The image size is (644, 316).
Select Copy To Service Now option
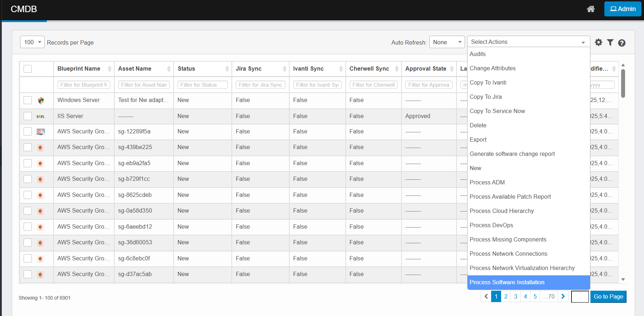click(x=497, y=111)
